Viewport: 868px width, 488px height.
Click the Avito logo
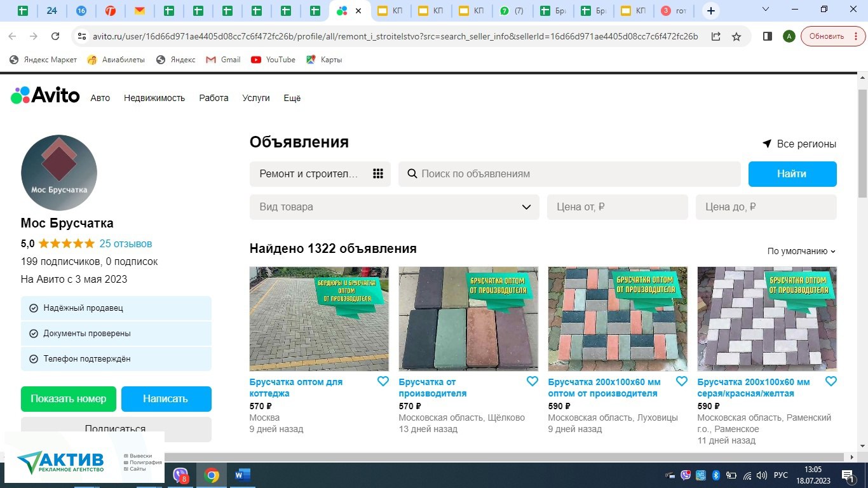coord(45,96)
